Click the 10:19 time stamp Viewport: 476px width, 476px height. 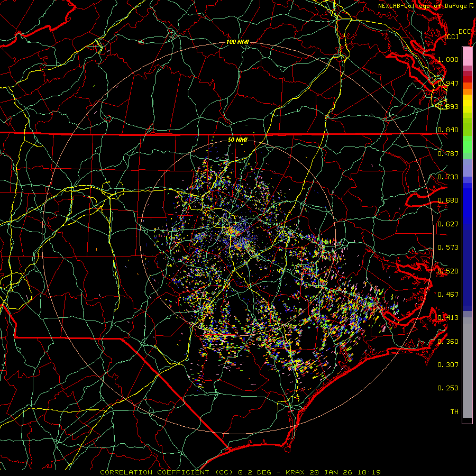coord(369,472)
